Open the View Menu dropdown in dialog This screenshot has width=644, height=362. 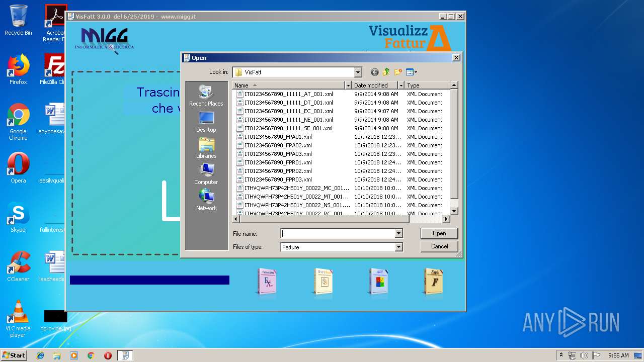click(412, 72)
